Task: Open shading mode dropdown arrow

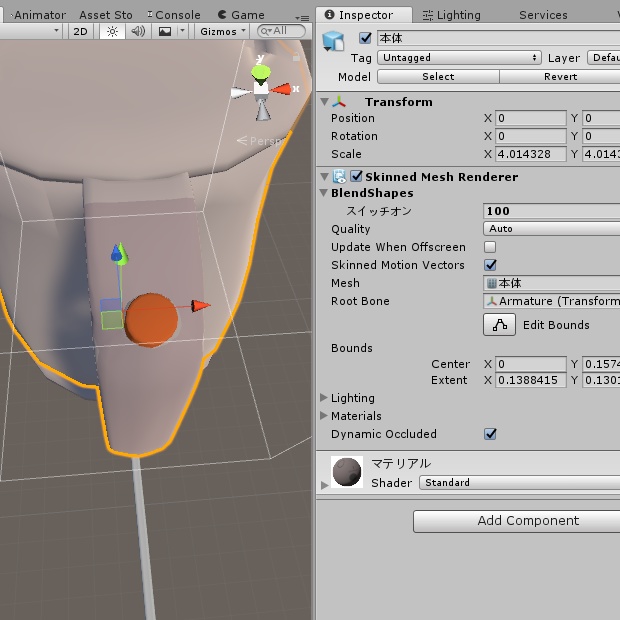Action: (56, 30)
